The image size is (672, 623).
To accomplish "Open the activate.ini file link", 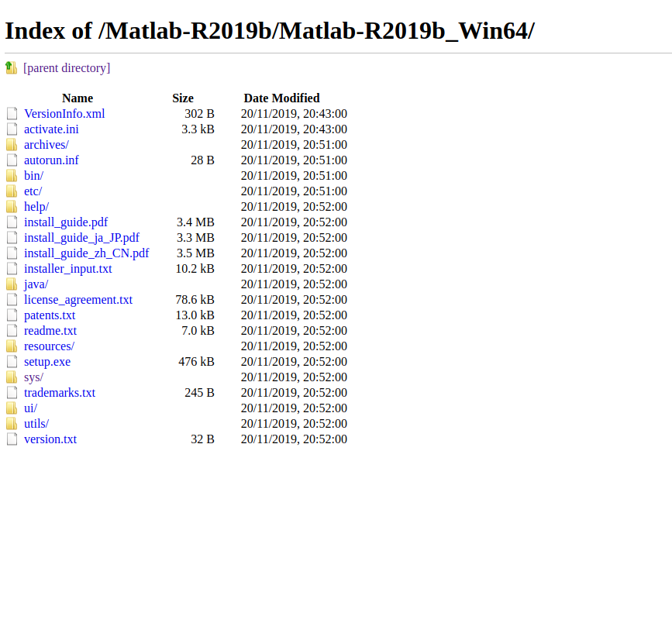I will (x=51, y=129).
